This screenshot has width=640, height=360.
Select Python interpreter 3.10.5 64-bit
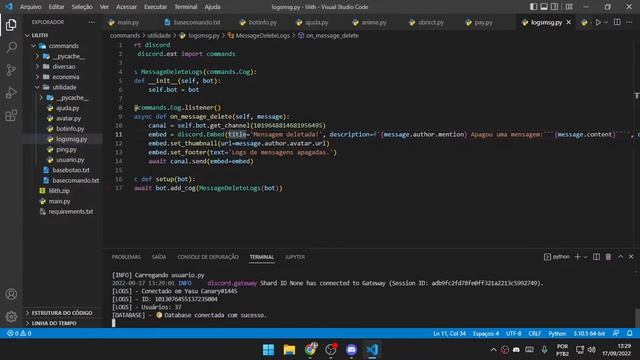coord(589,333)
